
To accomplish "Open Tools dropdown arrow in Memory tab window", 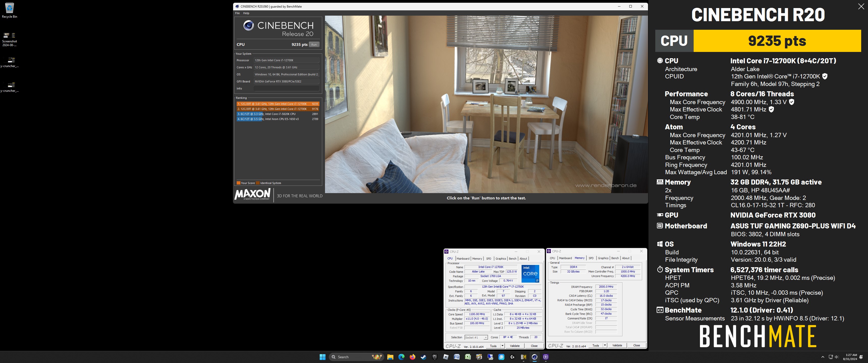I will tap(605, 346).
